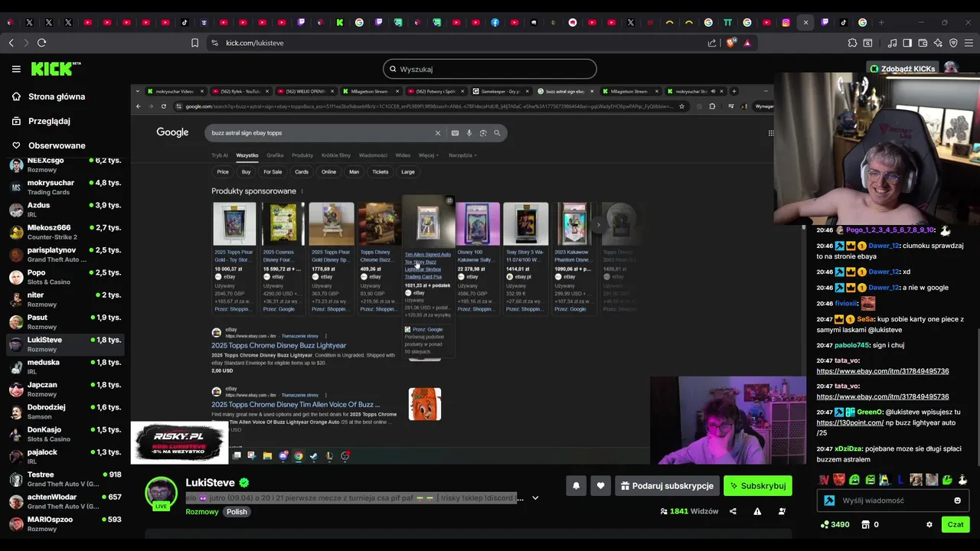The width and height of the screenshot is (980, 551).
Task: Open parisplatynov channel in sidebar
Action: pos(64,255)
